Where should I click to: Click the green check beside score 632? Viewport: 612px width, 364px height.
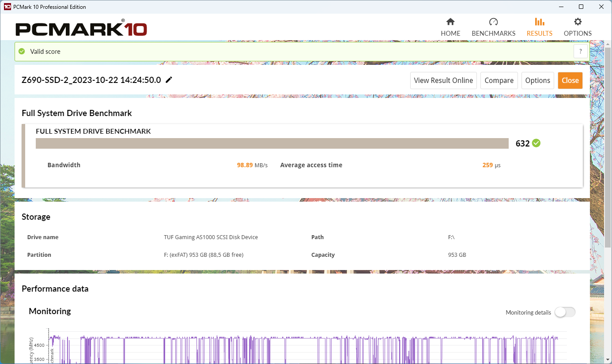536,143
